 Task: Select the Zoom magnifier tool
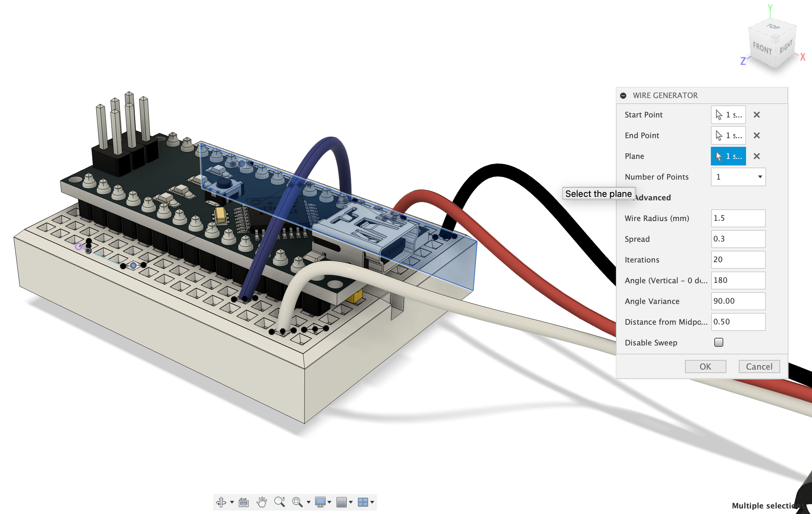[279, 502]
